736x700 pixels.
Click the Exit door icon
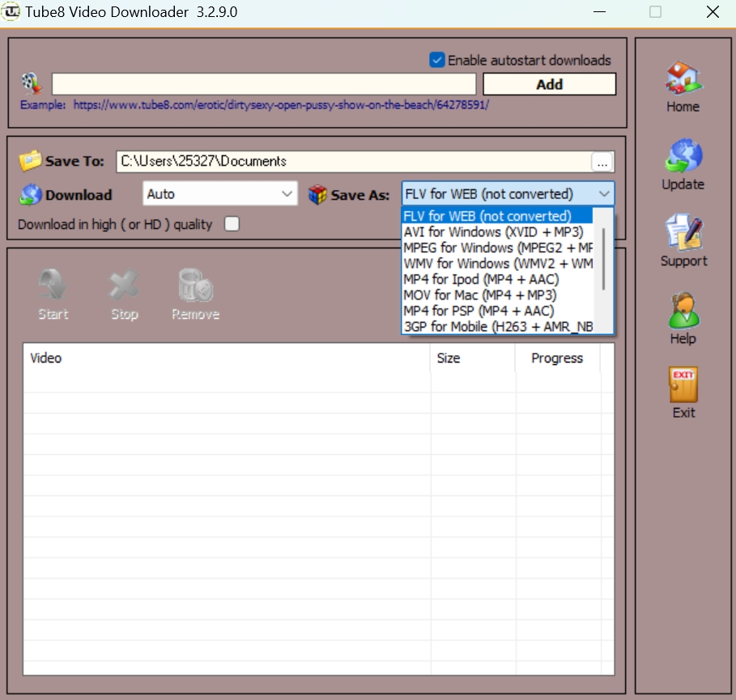[x=683, y=384]
